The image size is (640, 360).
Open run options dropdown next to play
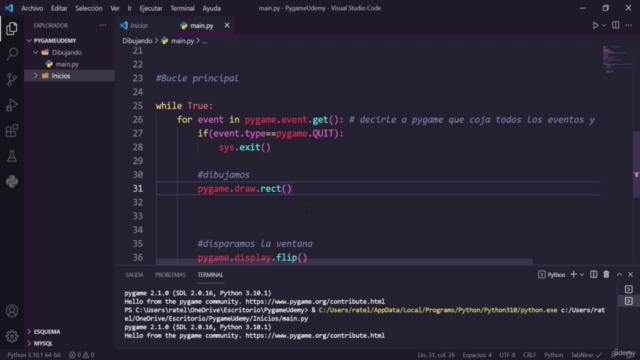pyautogui.click(x=604, y=25)
